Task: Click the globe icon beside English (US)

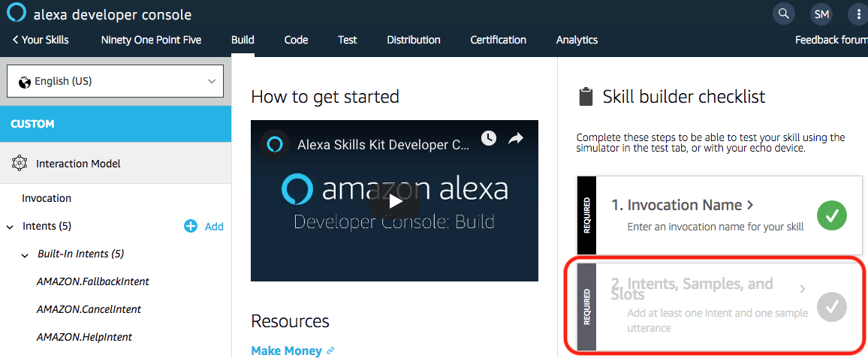Action: tap(24, 82)
